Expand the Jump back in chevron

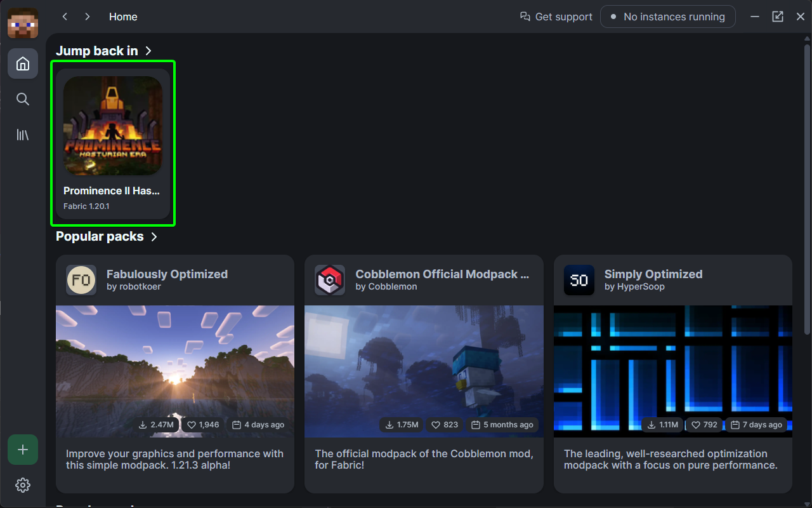click(x=148, y=51)
